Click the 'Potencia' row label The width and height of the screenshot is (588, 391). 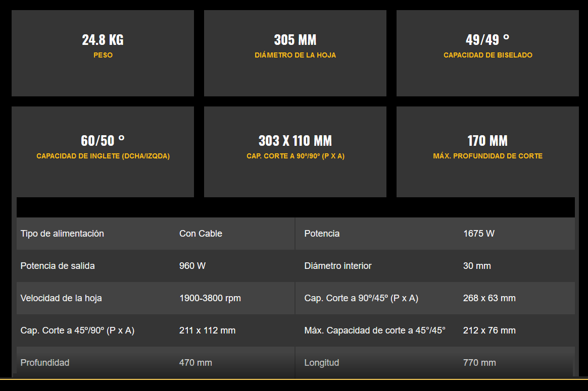tap(322, 234)
